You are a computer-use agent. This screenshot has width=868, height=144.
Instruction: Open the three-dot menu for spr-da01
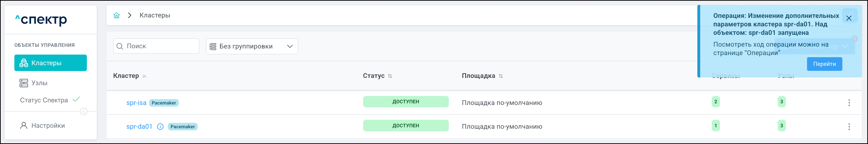pos(849,127)
